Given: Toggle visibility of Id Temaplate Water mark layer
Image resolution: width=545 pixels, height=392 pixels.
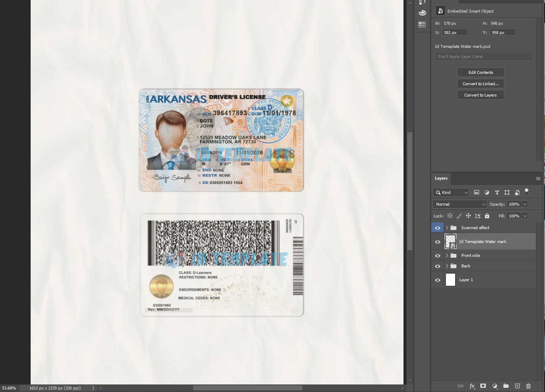Looking at the screenshot, I should point(438,242).
